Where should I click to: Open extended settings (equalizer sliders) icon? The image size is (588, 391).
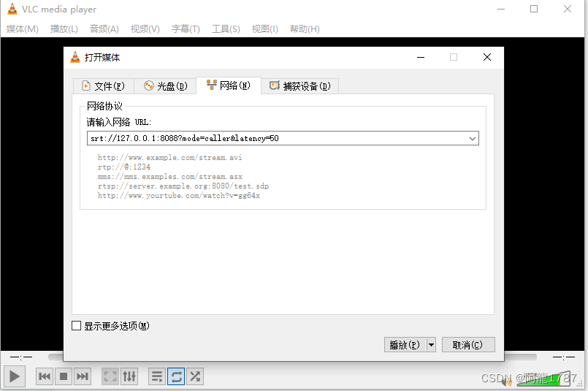click(x=129, y=376)
